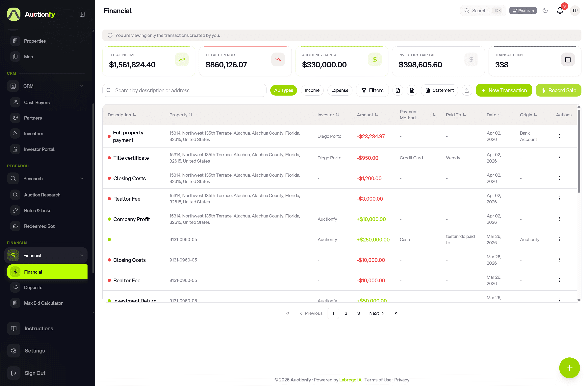This screenshot has height=386, width=588.
Task: Open Deposits in the sidebar
Action: tap(33, 287)
